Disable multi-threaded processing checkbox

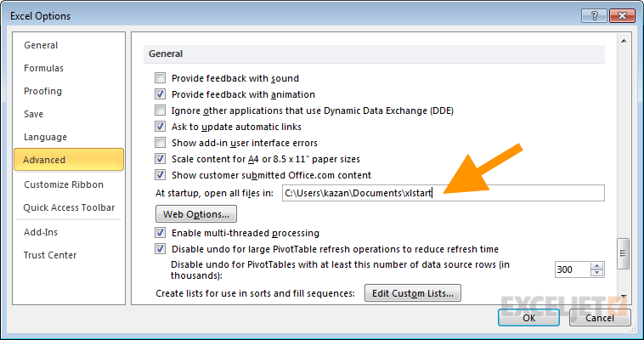[x=161, y=233]
